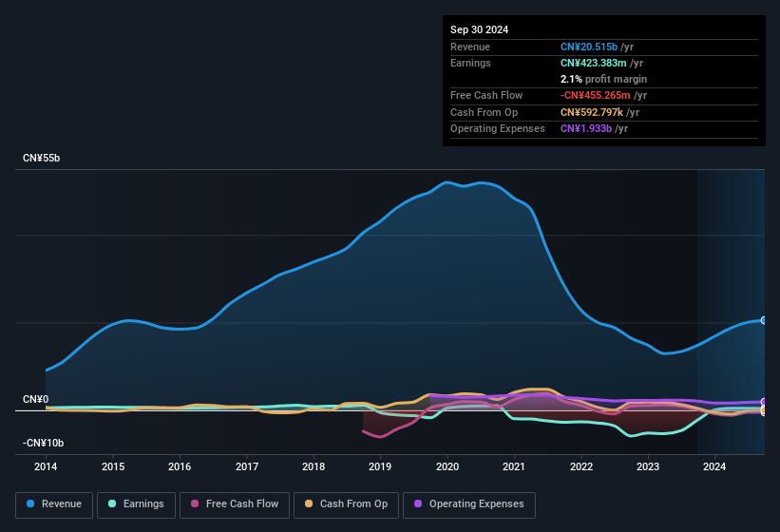The image size is (780, 532).
Task: Select the 2024 x-axis label
Action: [714, 466]
